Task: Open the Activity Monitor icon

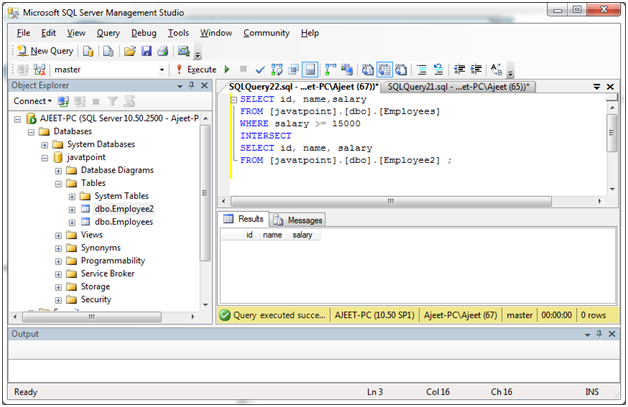Action: point(183,51)
